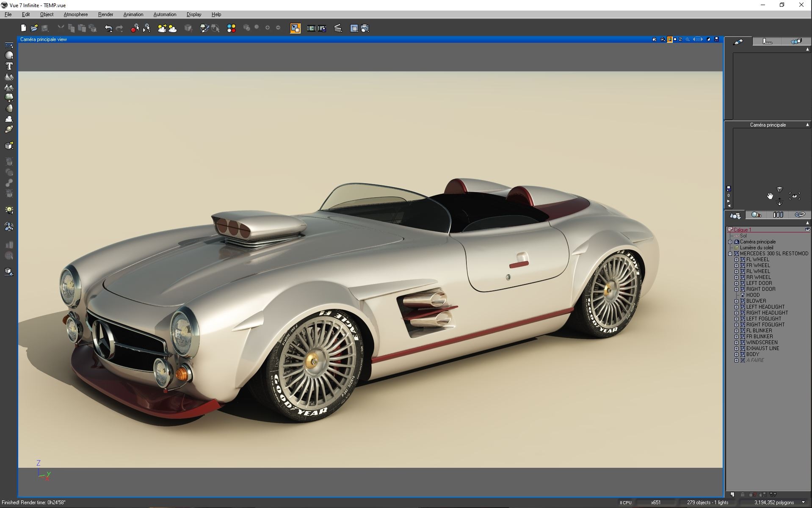This screenshot has height=508, width=812.
Task: Expand the Caméra principale tree node
Action: (x=730, y=242)
